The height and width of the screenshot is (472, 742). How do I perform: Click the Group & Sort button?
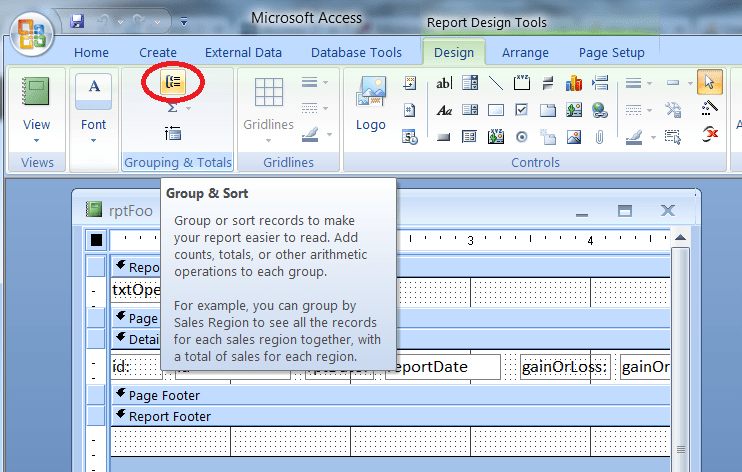click(173, 82)
